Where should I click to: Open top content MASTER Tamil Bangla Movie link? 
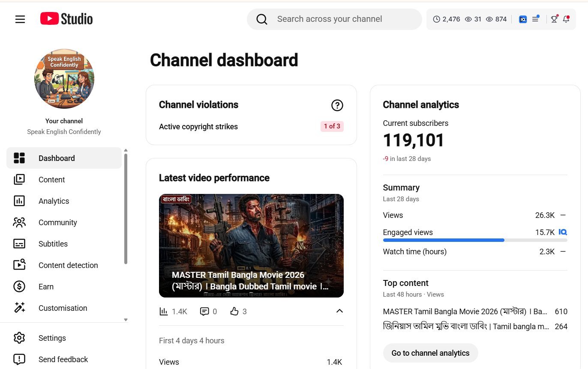click(x=465, y=311)
